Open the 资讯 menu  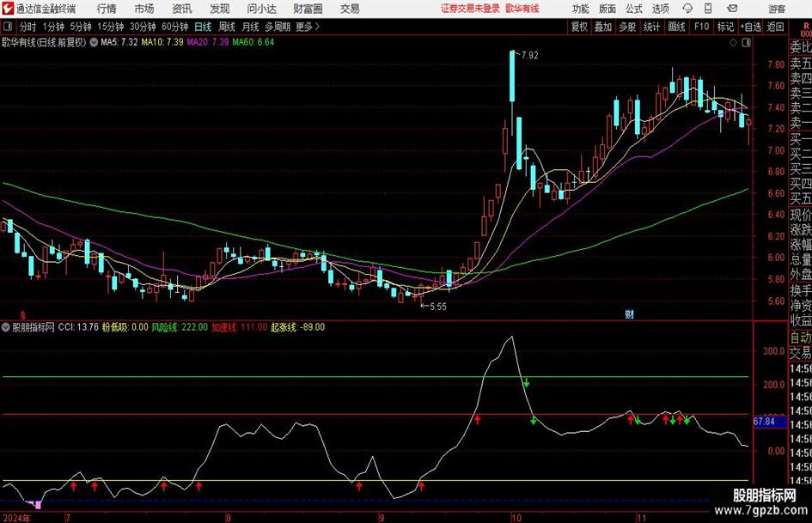[182, 9]
